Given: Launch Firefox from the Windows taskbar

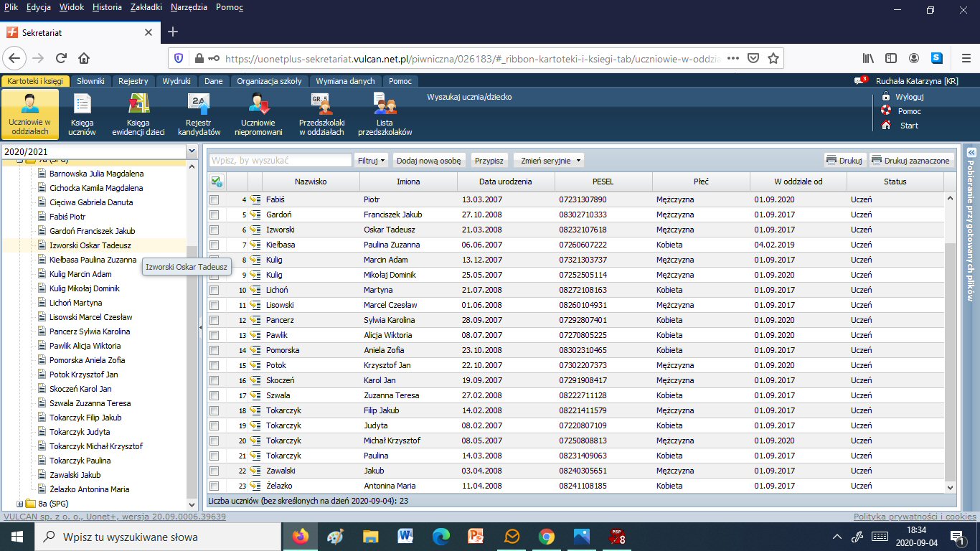Looking at the screenshot, I should (x=300, y=536).
